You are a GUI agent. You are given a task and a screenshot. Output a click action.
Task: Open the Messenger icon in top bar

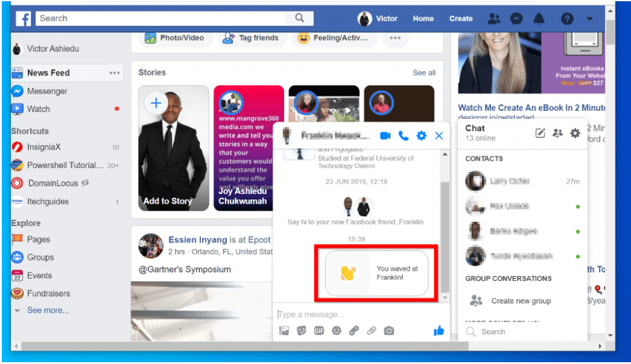point(516,18)
